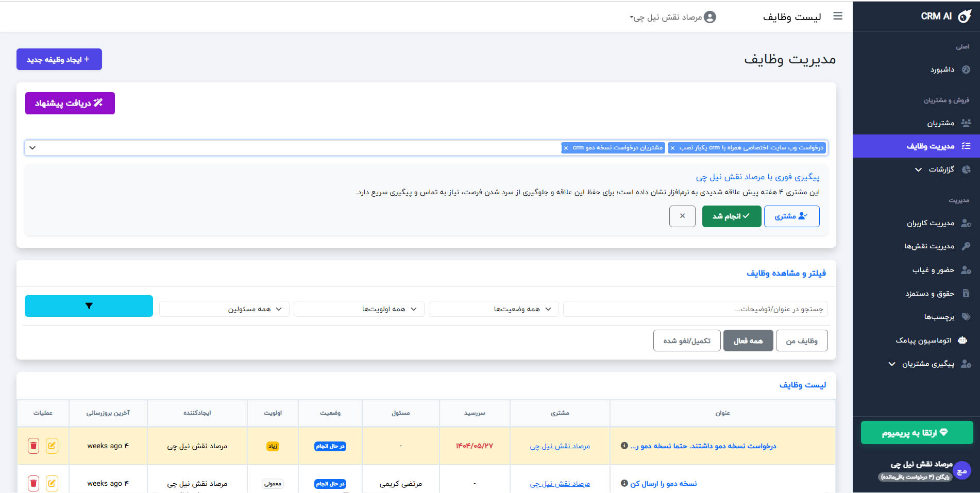Viewport: 980px width, 493px height.
Task: Open اتوماسیون پیامک from its sidebar icon
Action: (x=964, y=340)
